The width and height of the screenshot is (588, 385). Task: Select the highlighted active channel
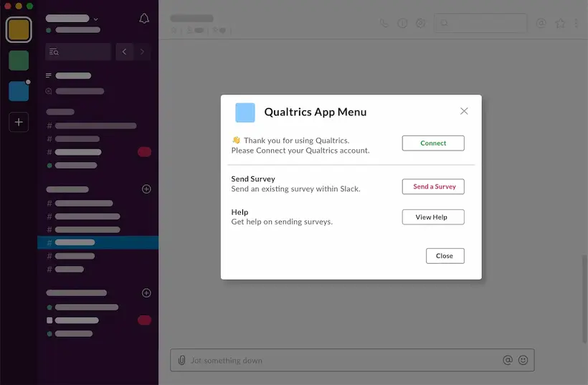tap(98, 242)
